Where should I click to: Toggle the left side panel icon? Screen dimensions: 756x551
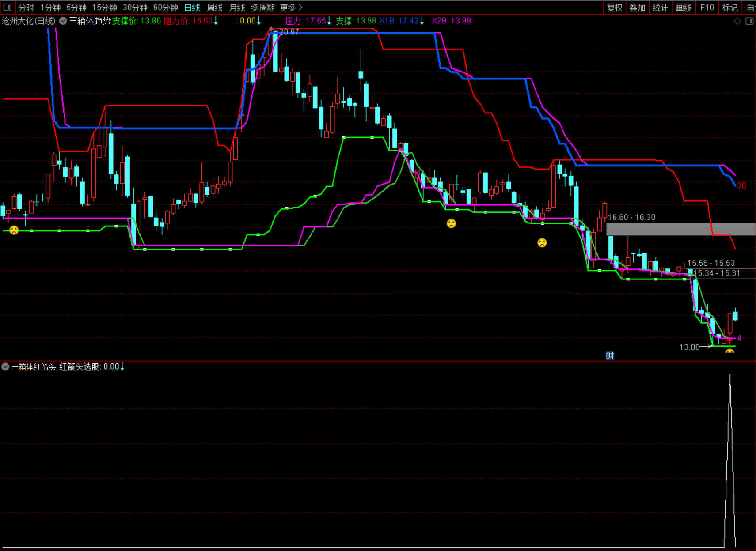(8, 7)
